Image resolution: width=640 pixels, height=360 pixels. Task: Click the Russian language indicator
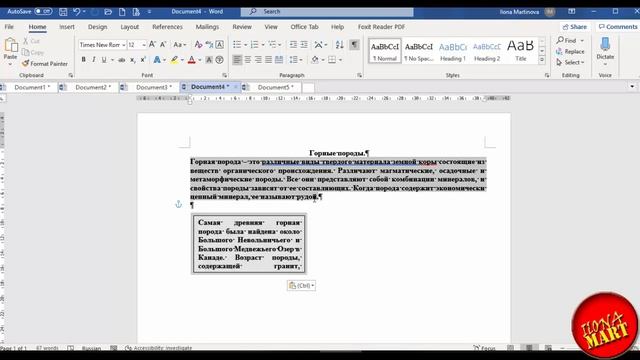pos(91,348)
